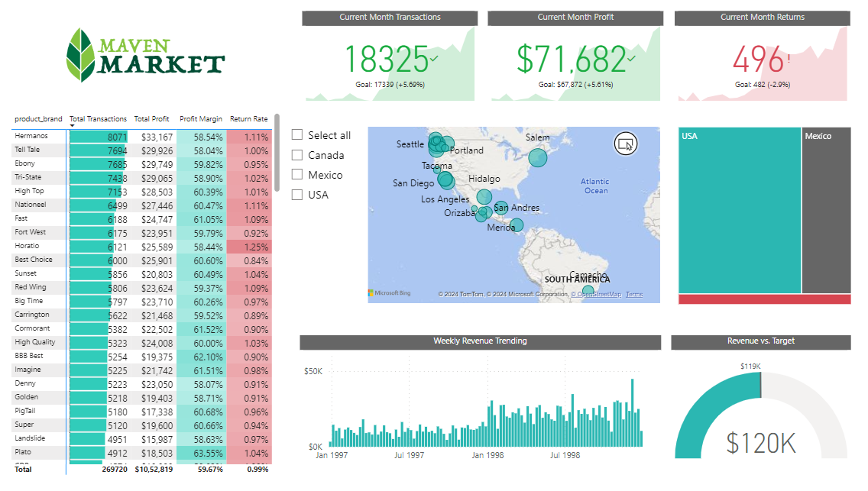Click sort arrow under Total Transactions header
The width and height of the screenshot is (868, 491).
(x=73, y=126)
